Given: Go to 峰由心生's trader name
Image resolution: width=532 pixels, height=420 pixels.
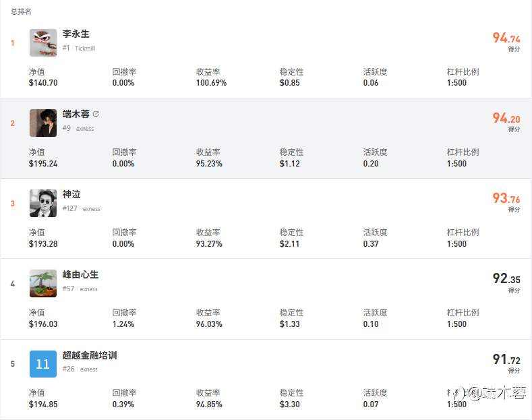Looking at the screenshot, I should (x=80, y=274).
